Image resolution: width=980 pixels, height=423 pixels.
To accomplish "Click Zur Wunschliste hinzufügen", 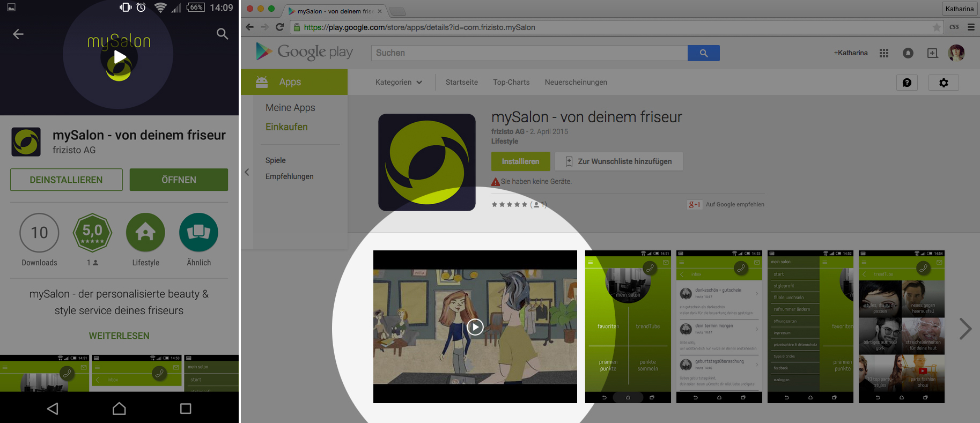I will coord(619,161).
